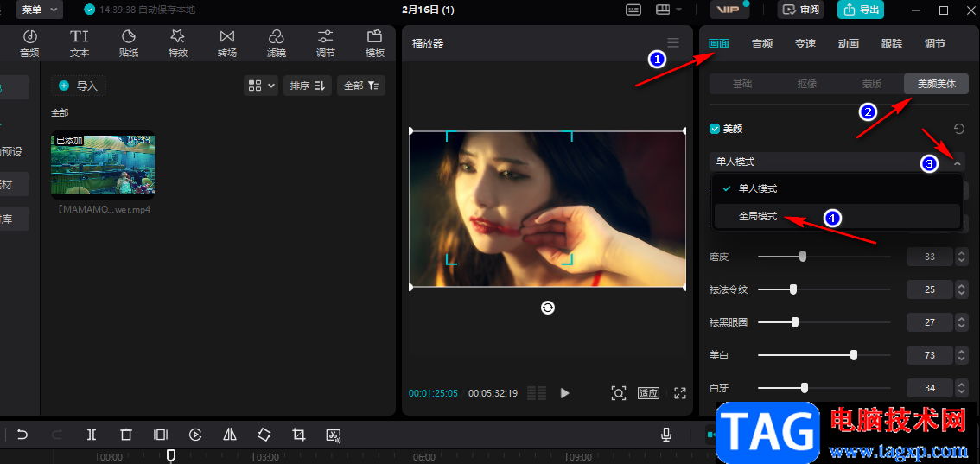Viewport: 980px width, 464px height.
Task: Enter fullscreen preview via expand icon
Action: (680, 393)
